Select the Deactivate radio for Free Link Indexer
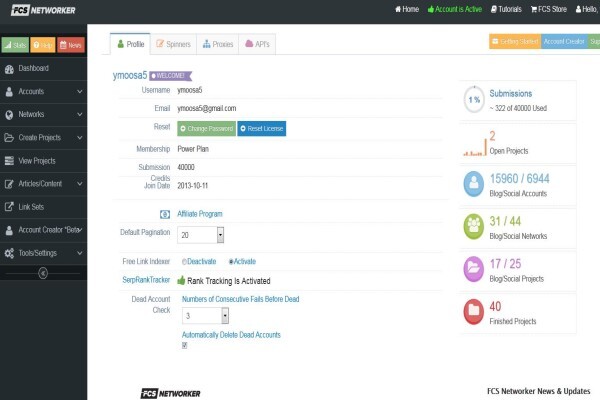The image size is (600, 400). (184, 262)
